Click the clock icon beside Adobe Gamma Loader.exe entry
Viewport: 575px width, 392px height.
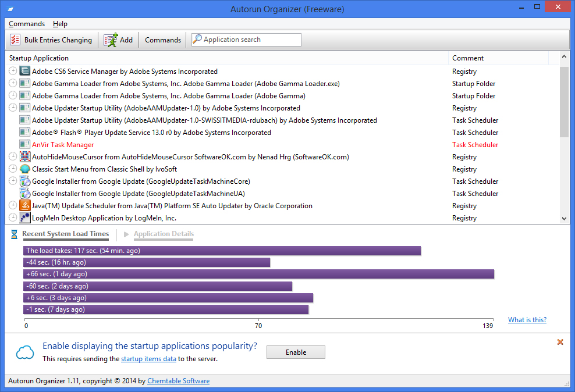point(13,83)
